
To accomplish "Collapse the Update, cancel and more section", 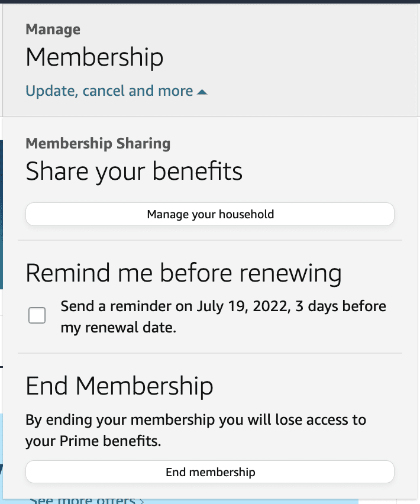I will click(x=109, y=91).
